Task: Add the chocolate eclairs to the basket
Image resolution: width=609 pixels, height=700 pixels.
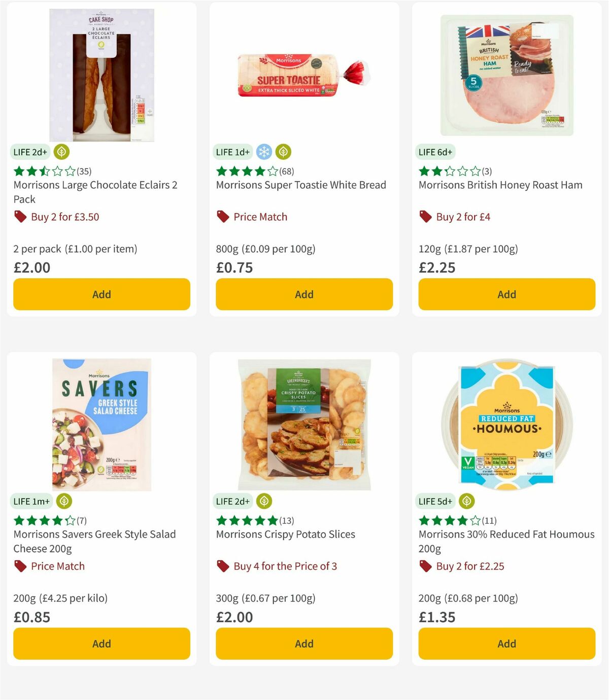Action: click(101, 294)
